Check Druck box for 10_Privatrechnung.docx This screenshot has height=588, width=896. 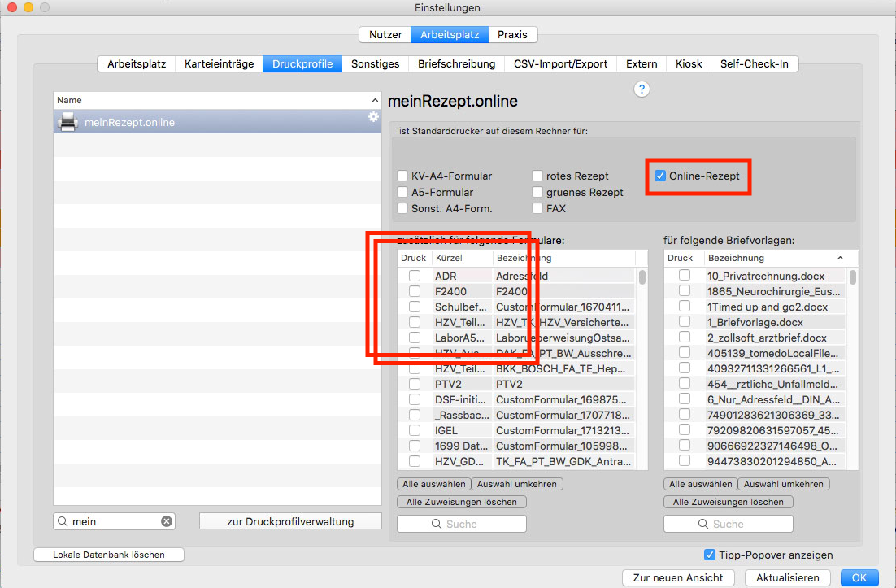tap(684, 276)
